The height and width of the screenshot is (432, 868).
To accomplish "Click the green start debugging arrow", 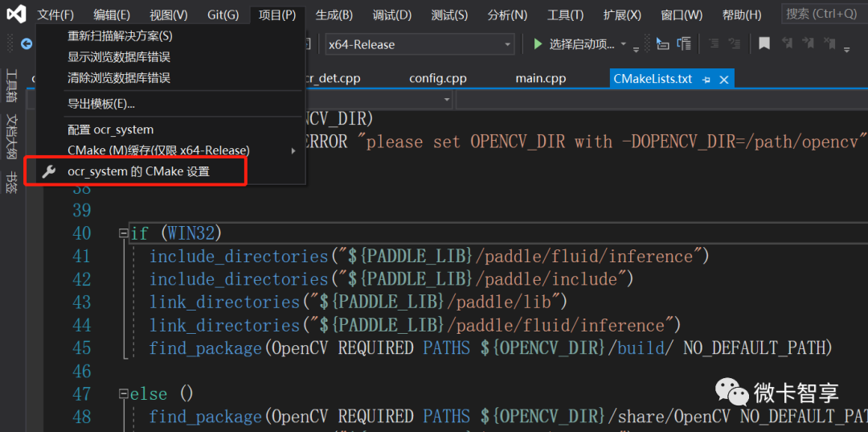I will click(538, 43).
